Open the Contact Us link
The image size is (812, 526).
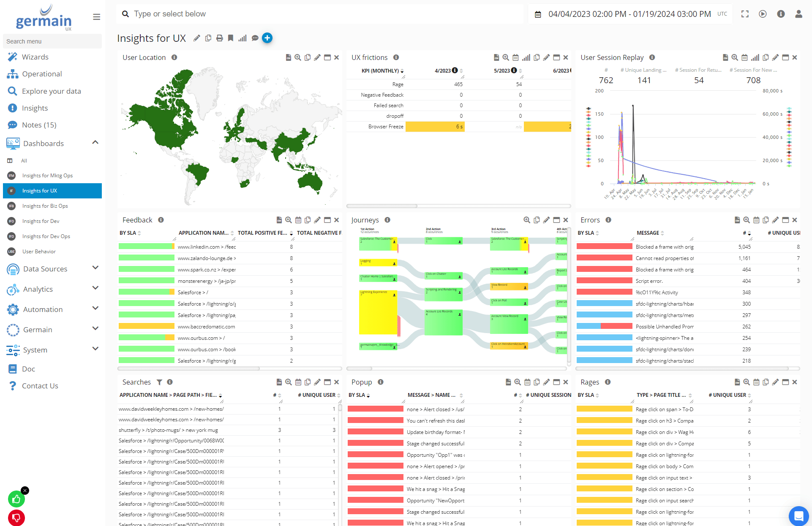40,386
